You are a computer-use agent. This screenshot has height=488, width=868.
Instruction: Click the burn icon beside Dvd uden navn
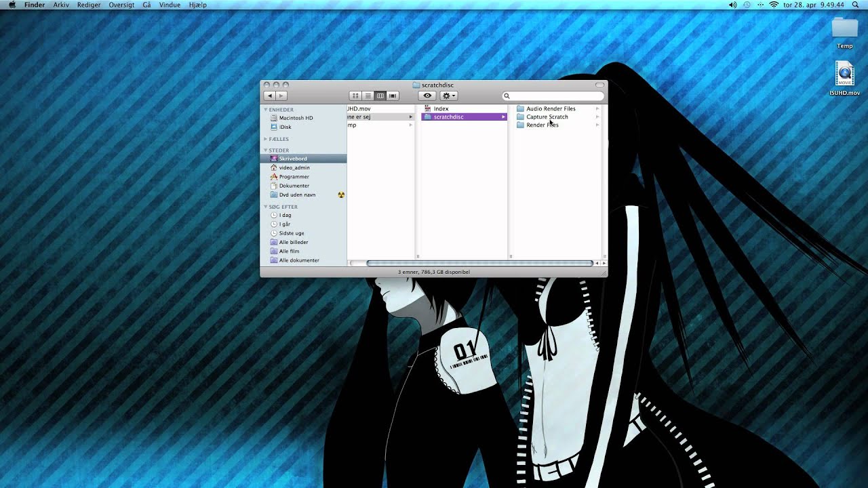click(x=341, y=195)
